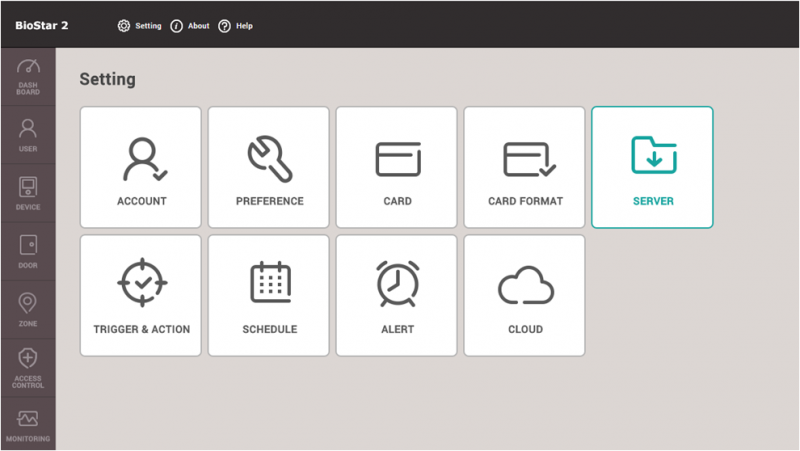This screenshot has width=800, height=451.
Task: Click the Setting menu in top bar
Action: coord(140,26)
